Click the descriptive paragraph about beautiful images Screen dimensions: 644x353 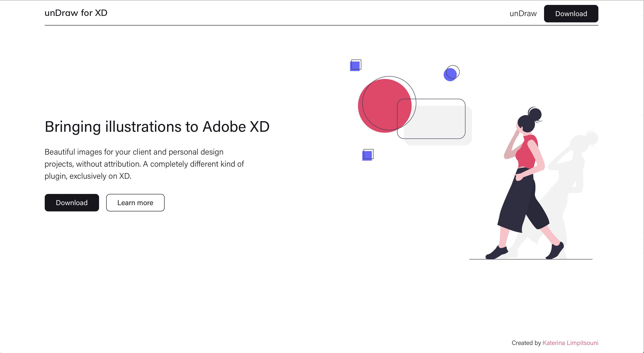[x=144, y=164]
